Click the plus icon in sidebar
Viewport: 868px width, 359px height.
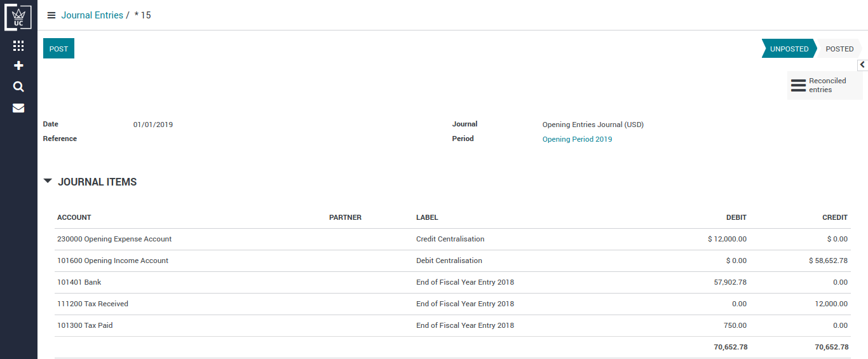coord(18,65)
